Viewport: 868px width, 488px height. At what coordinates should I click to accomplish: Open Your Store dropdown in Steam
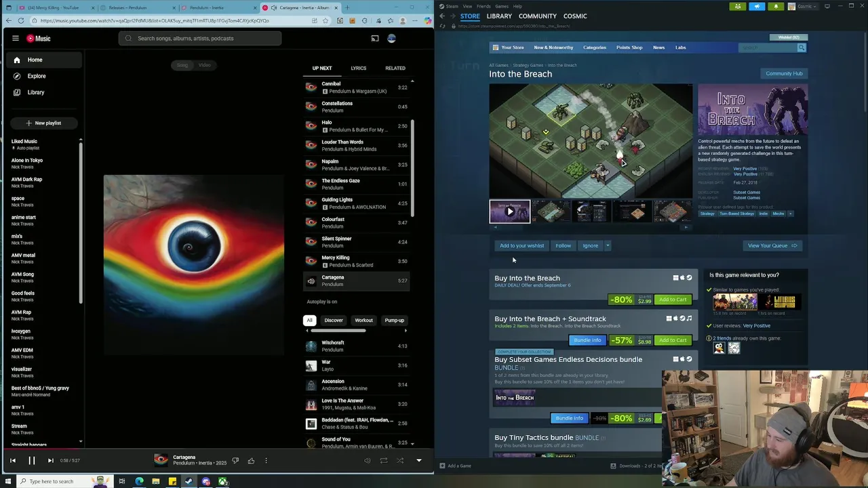[509, 47]
